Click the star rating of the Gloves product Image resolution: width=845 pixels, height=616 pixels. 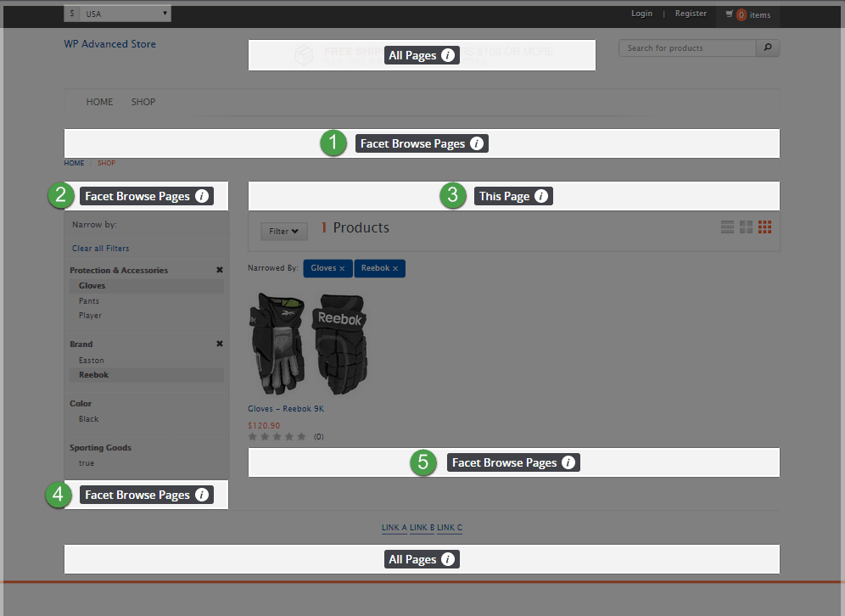click(x=277, y=436)
